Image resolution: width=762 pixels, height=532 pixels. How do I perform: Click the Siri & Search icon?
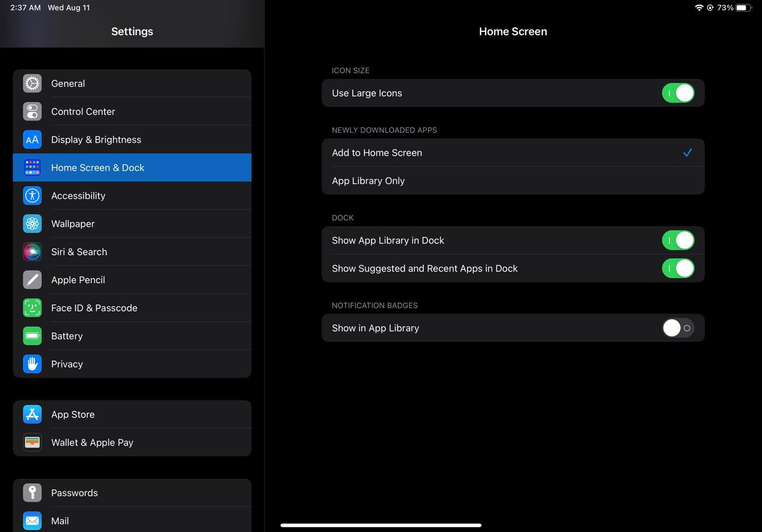tap(32, 252)
